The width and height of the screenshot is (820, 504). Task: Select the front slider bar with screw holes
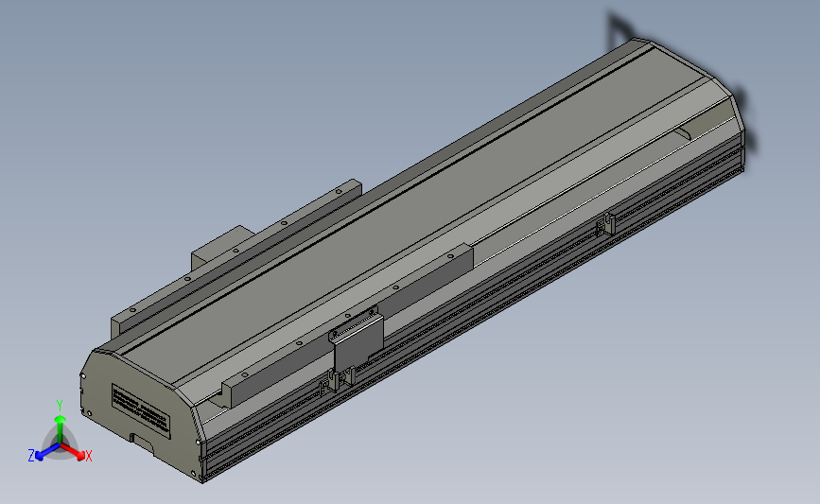[348, 324]
